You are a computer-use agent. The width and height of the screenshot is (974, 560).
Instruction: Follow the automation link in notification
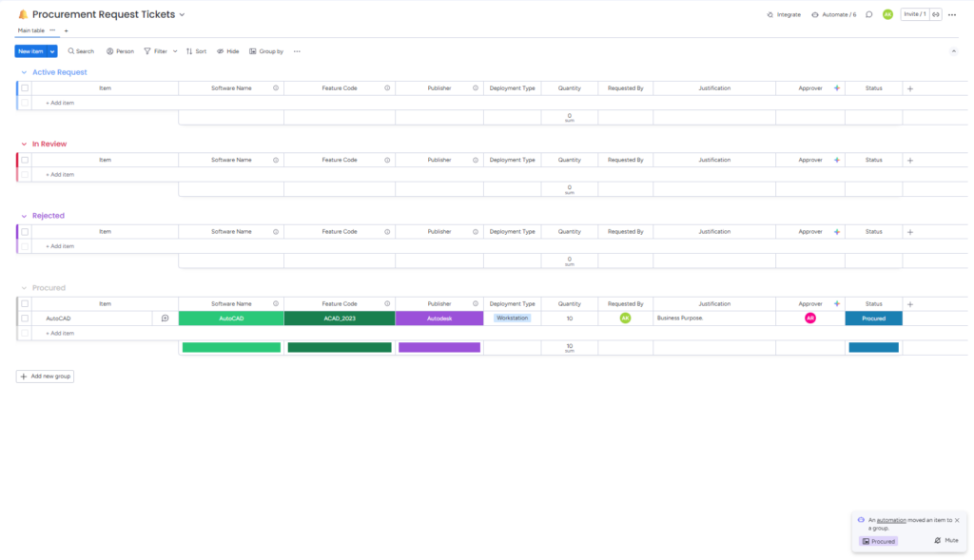tap(891, 520)
